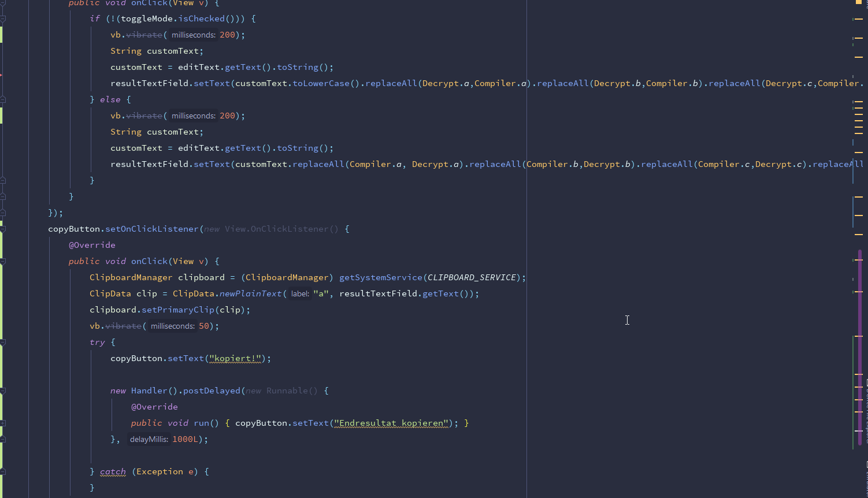This screenshot has height=498, width=868.
Task: Collapse the catch Exception block fold marker
Action: click(3, 471)
